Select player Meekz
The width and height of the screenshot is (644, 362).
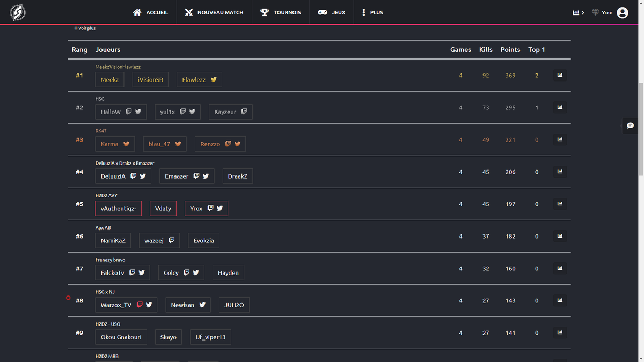pos(110,79)
